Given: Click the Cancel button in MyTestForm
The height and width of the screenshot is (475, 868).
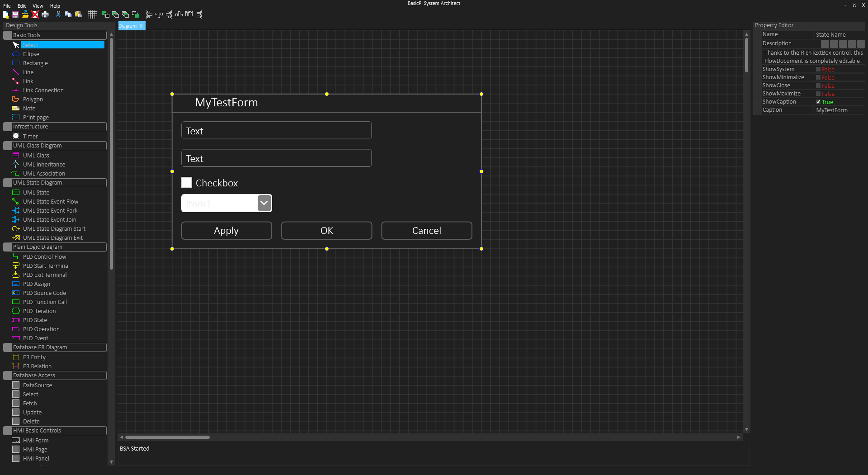Looking at the screenshot, I should [426, 230].
